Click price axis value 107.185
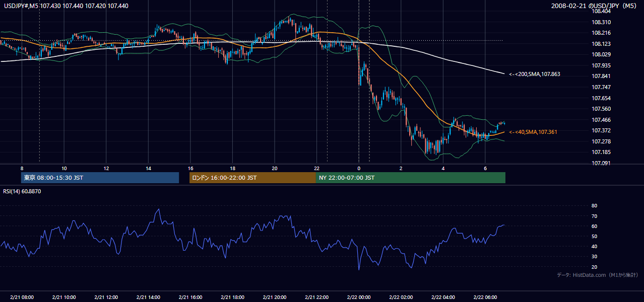The width and height of the screenshot is (644, 302). (601, 152)
